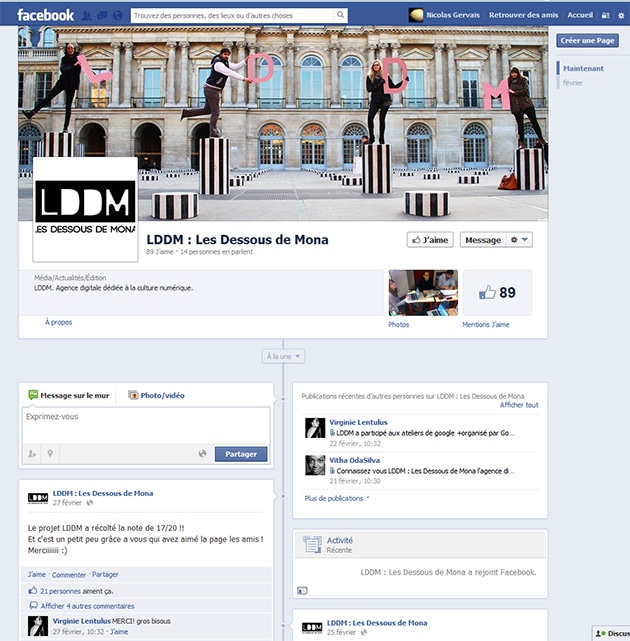Screen dimensions: 630x641
Task: Open the LDDM profile picture
Action: coord(85,209)
